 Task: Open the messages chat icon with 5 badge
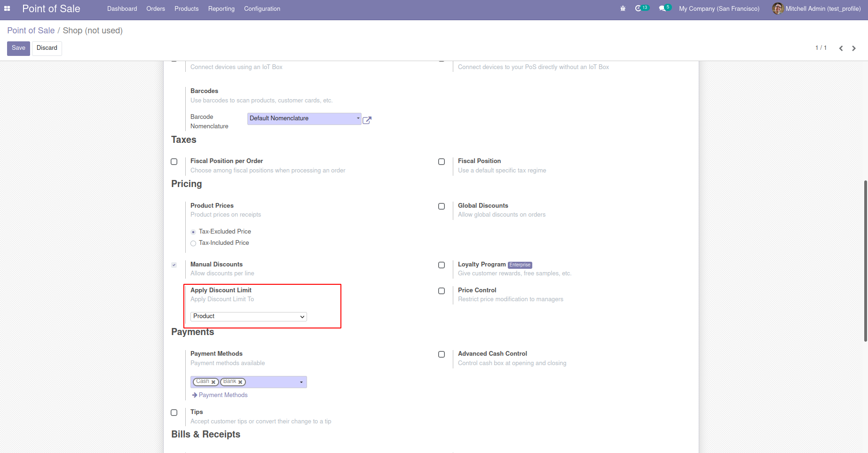(x=665, y=8)
